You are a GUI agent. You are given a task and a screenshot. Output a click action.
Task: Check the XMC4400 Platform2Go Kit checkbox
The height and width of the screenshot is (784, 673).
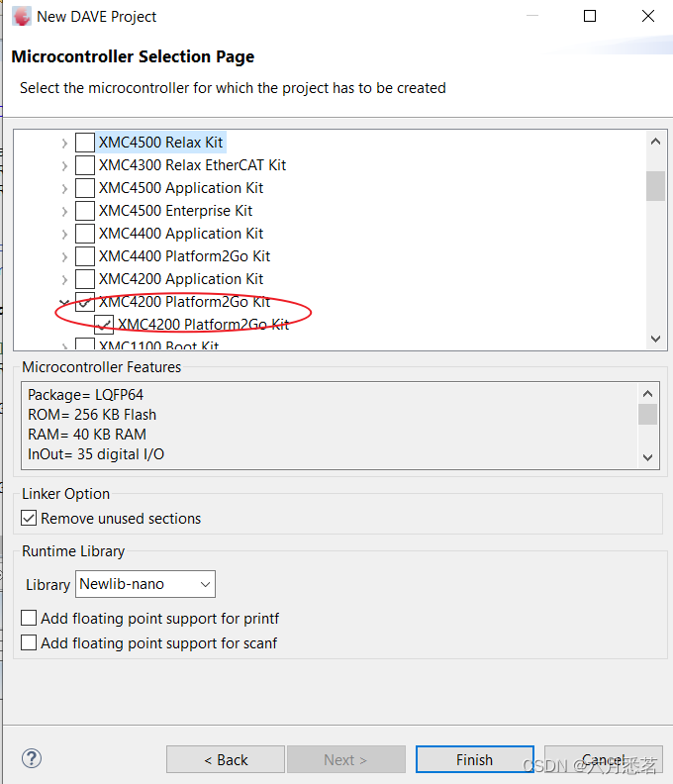click(x=85, y=256)
